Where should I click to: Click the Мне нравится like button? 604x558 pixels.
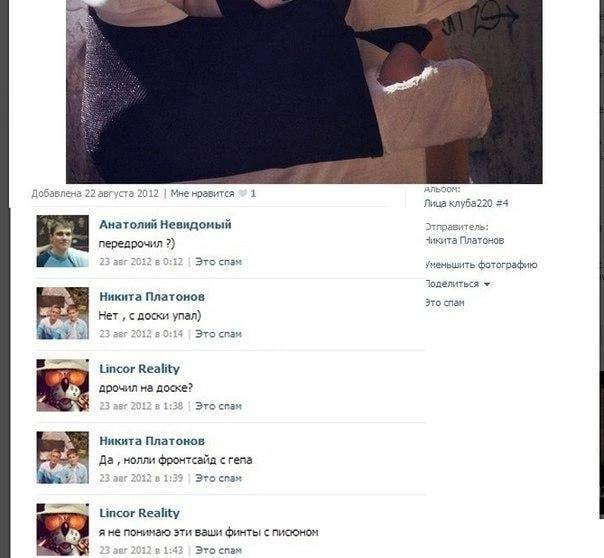202,193
